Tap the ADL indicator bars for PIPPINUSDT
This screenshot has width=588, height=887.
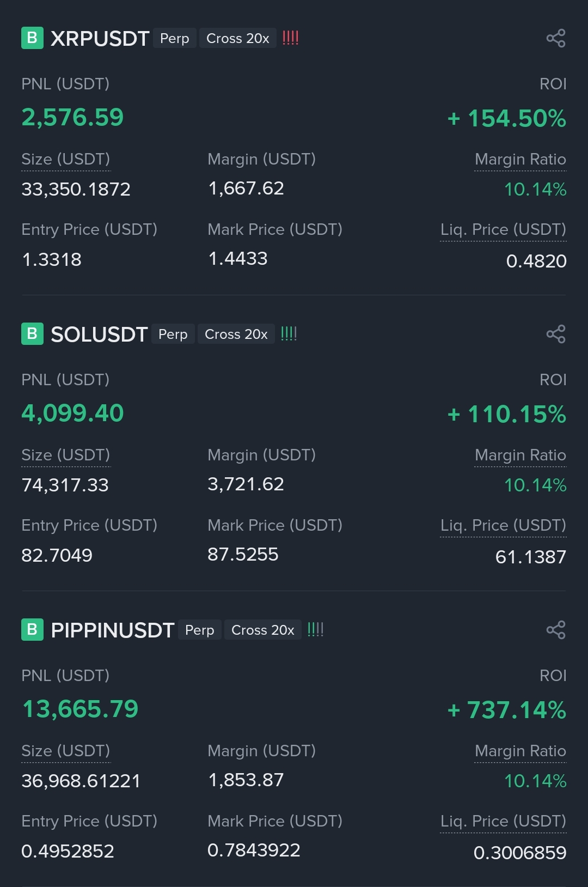(x=316, y=629)
